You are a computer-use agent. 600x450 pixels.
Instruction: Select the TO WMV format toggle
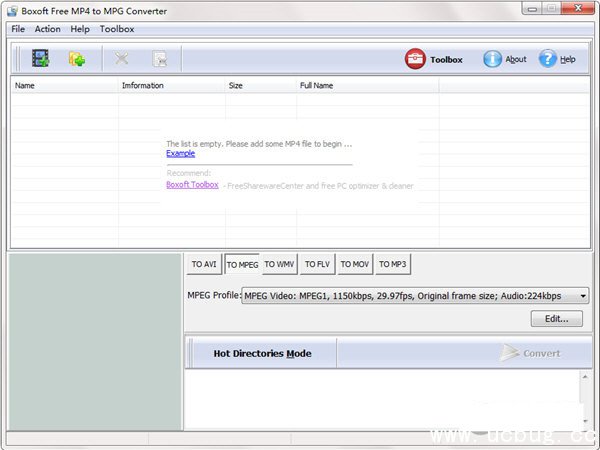coord(279,265)
